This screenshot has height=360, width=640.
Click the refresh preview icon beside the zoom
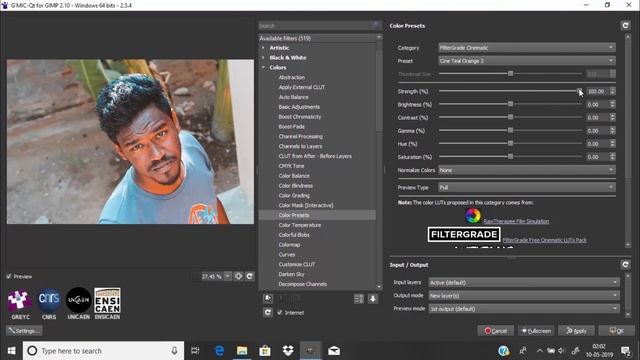pos(249,276)
